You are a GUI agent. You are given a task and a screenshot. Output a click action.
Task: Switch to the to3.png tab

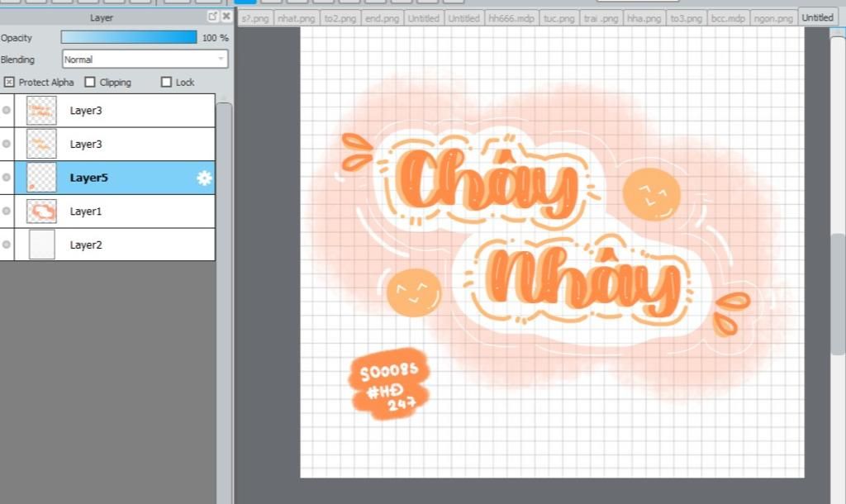pos(686,18)
